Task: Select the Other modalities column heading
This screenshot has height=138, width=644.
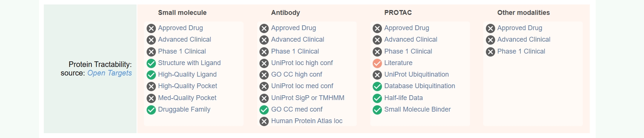Action: pos(523,13)
